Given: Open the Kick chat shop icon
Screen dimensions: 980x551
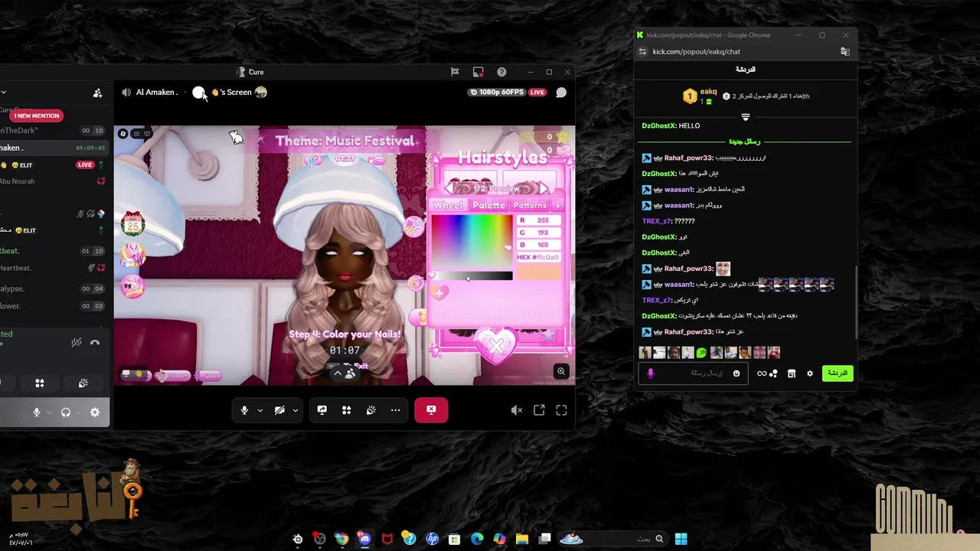Looking at the screenshot, I should (792, 373).
